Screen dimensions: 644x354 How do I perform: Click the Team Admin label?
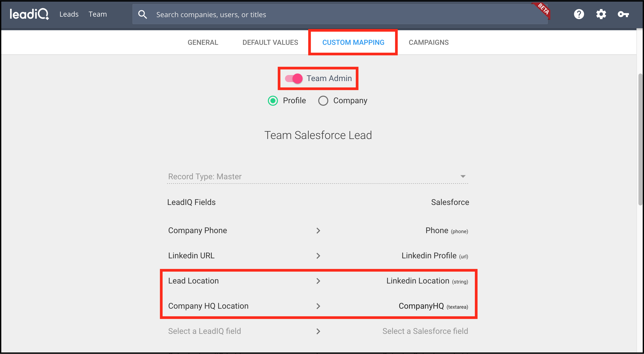pos(329,78)
